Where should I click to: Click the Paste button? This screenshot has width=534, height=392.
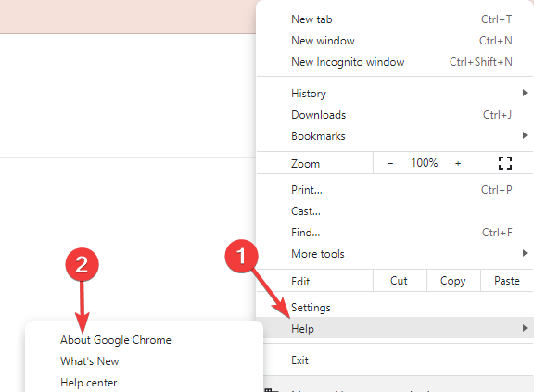tap(507, 281)
